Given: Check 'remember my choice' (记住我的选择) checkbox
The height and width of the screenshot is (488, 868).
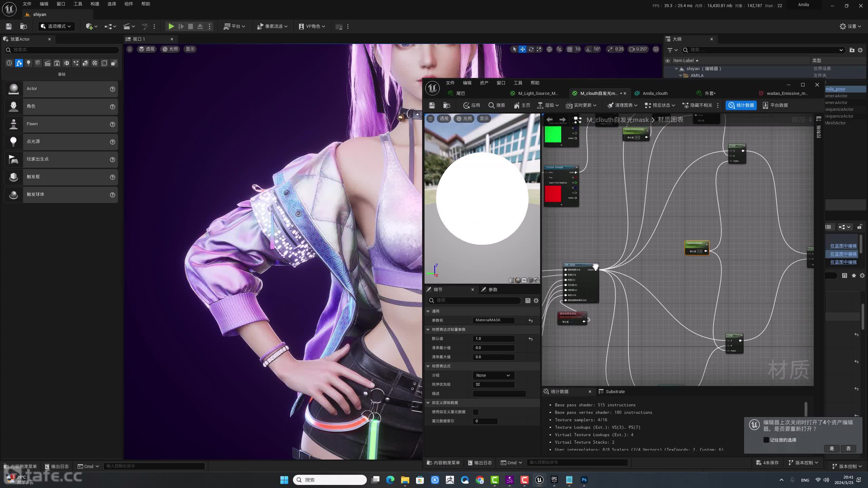Looking at the screenshot, I should tap(766, 440).
